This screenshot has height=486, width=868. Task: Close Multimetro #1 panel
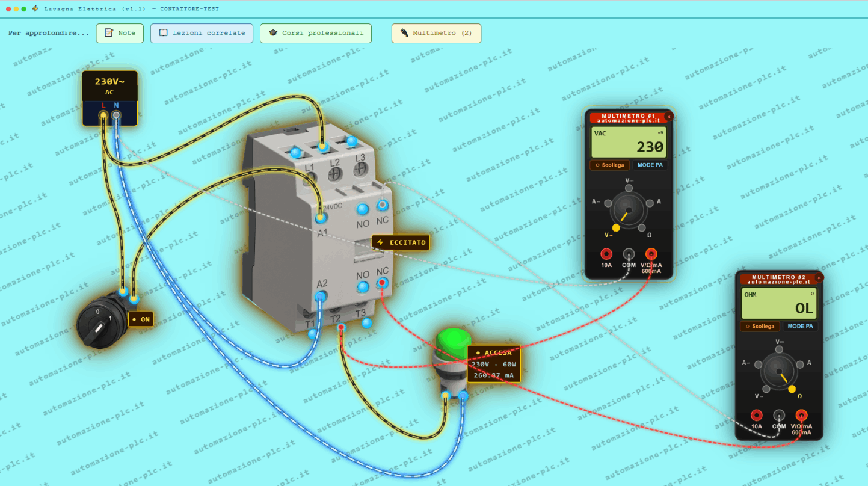pos(668,117)
